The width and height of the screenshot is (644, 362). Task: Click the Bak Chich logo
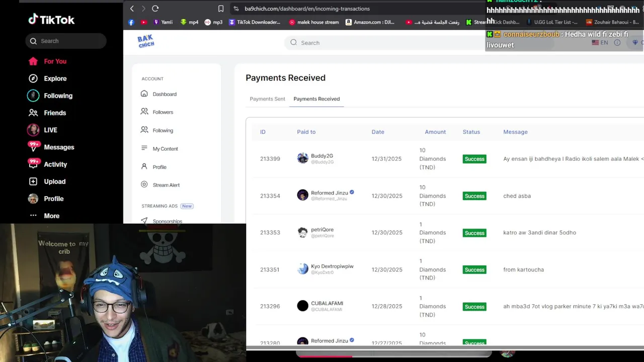tap(146, 41)
